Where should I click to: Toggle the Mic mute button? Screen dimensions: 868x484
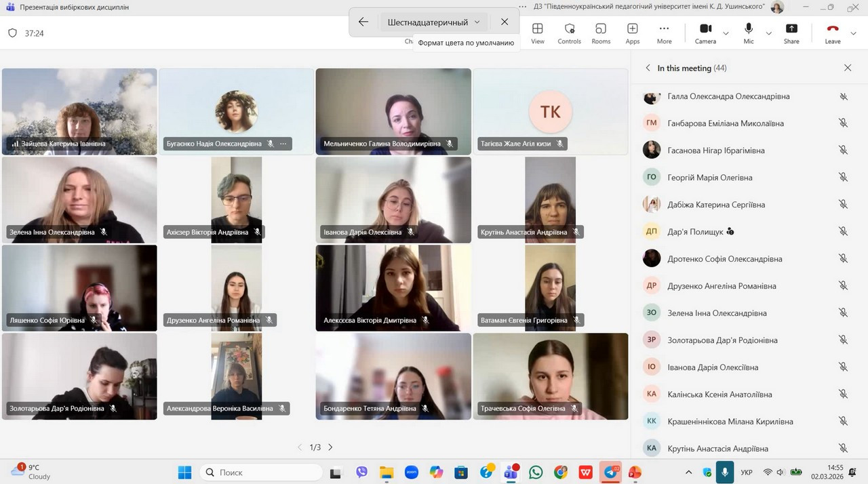point(749,32)
